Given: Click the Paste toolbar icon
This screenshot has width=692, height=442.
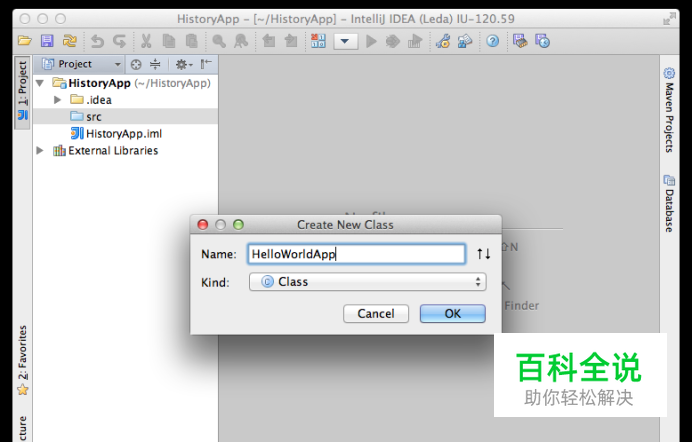Looking at the screenshot, I should pos(192,41).
